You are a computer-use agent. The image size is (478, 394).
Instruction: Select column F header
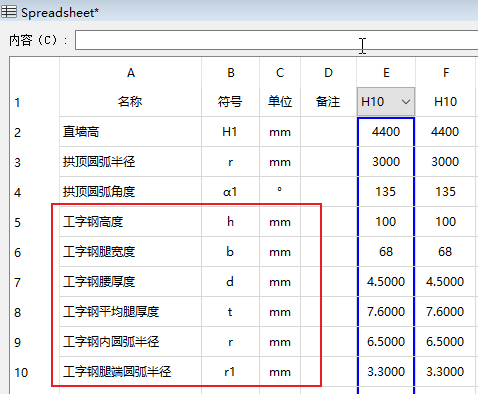tap(445, 73)
